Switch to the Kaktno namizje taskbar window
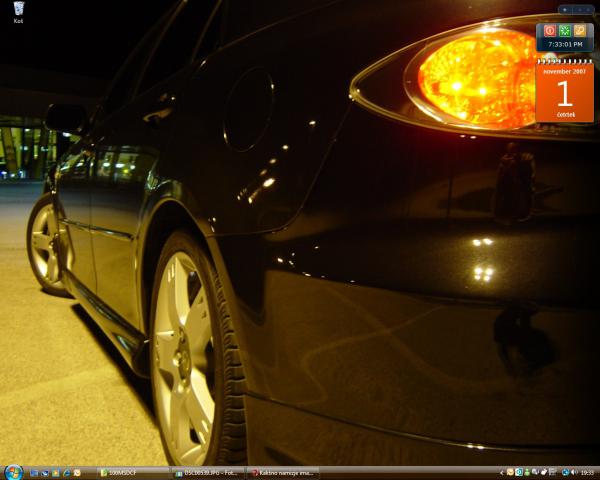The width and height of the screenshot is (600, 480). click(x=283, y=472)
